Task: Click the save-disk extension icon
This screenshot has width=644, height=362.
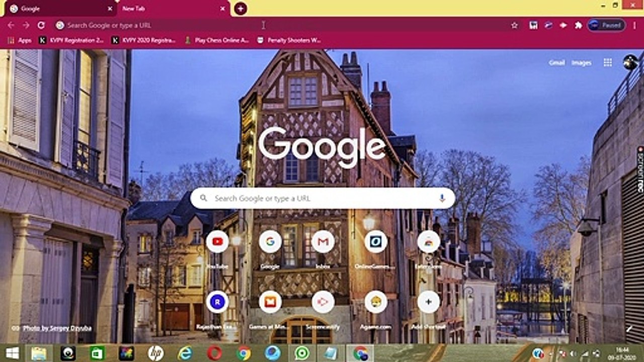Action: pos(533,25)
